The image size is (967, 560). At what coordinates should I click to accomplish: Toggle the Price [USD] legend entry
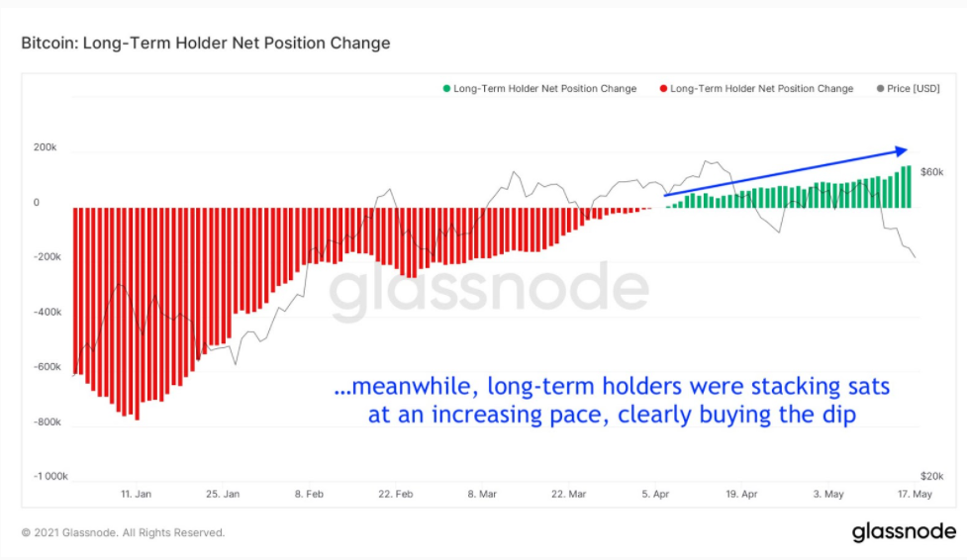[x=909, y=89]
